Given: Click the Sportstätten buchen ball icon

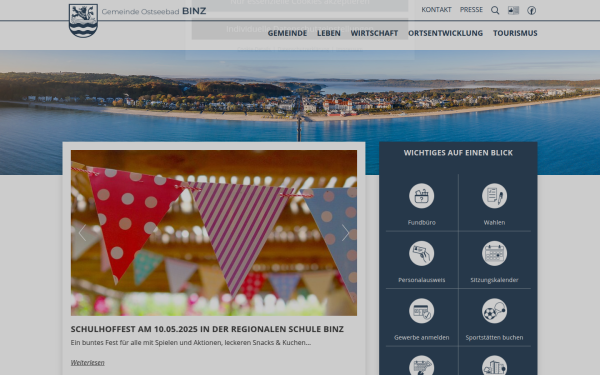Looking at the screenshot, I should tap(494, 311).
